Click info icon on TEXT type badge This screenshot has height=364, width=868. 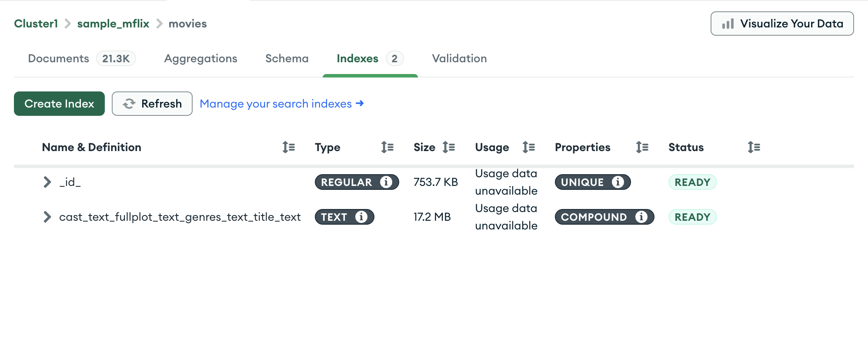pos(361,217)
